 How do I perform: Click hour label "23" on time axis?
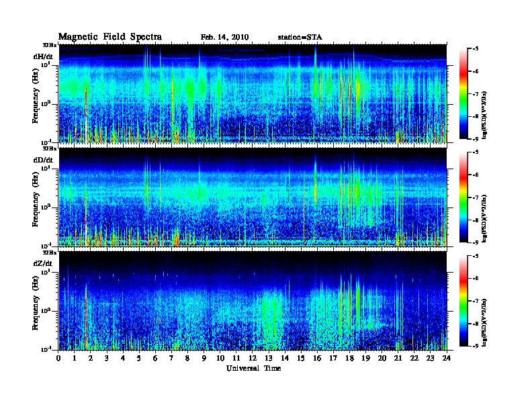pos(431,358)
